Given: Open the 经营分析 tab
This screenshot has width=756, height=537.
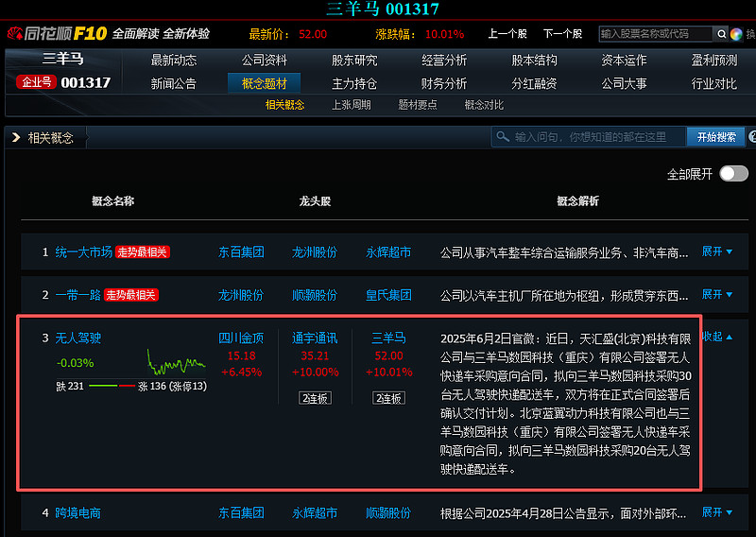Looking at the screenshot, I should (x=444, y=61).
